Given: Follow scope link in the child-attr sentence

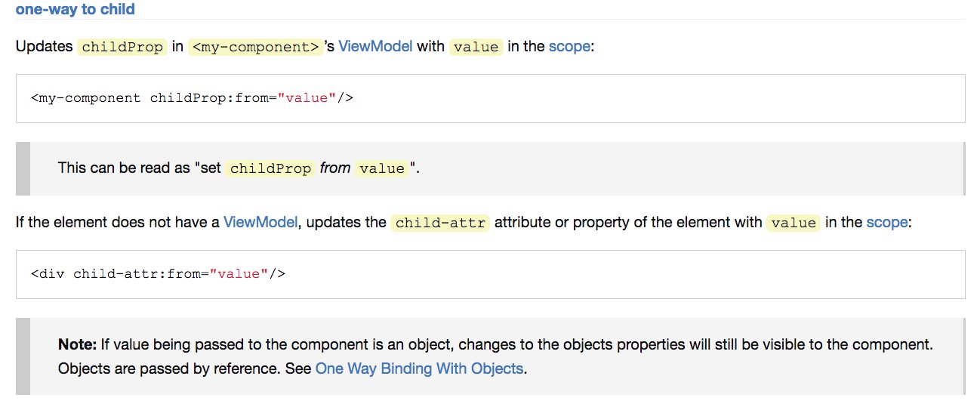Looking at the screenshot, I should (x=887, y=223).
